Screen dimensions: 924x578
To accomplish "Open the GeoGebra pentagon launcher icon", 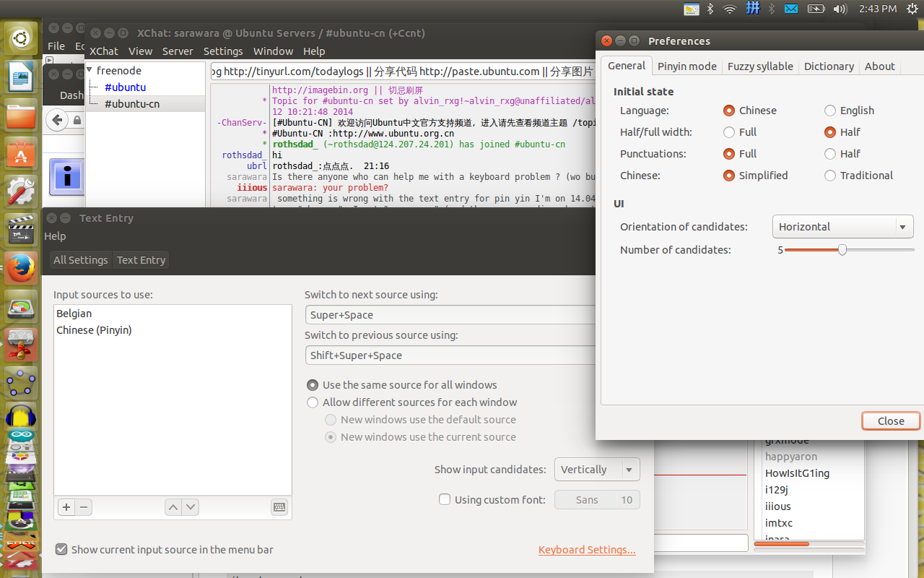I will point(21,383).
